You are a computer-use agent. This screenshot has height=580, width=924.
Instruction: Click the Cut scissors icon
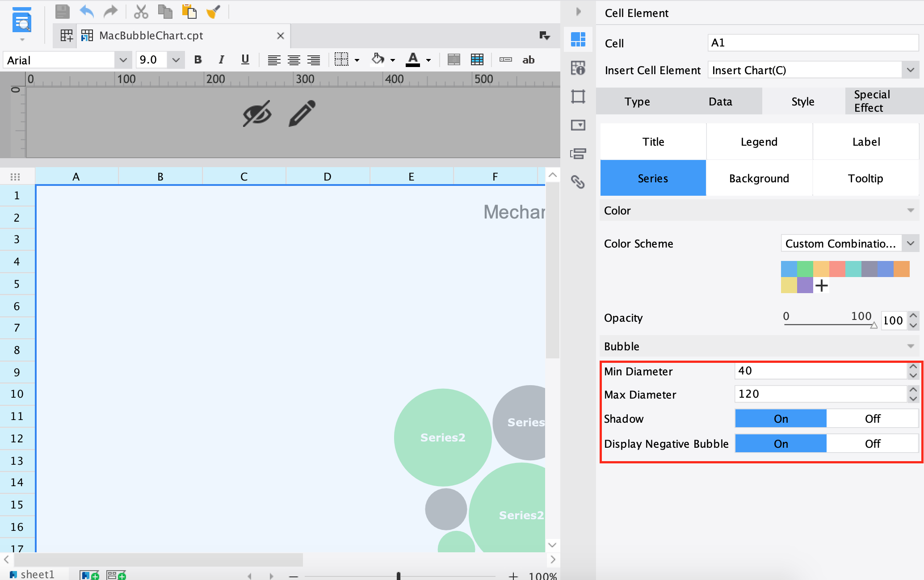pyautogui.click(x=141, y=12)
